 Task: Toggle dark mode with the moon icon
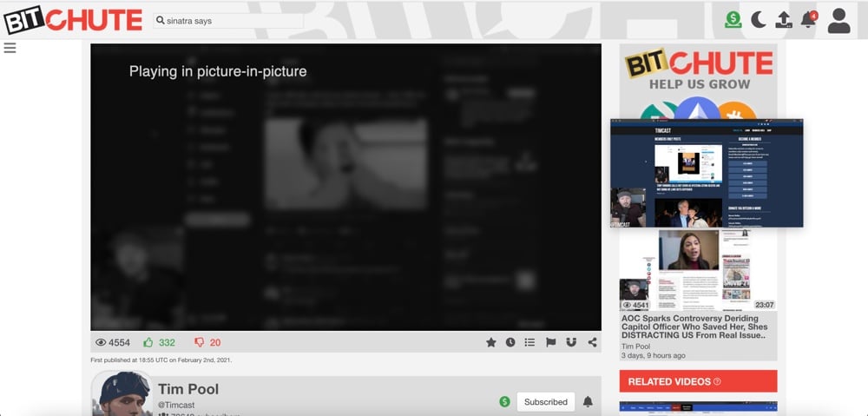pyautogui.click(x=758, y=20)
